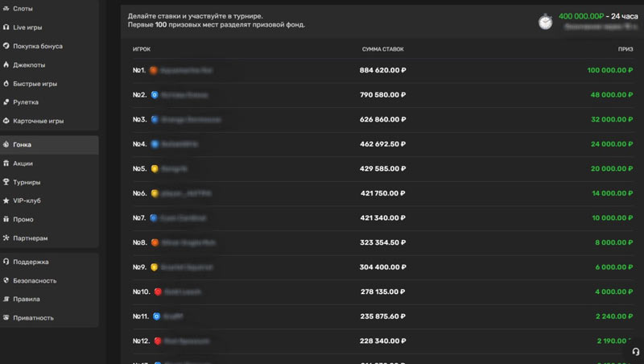
Task: Open the Правила link
Action: click(27, 299)
